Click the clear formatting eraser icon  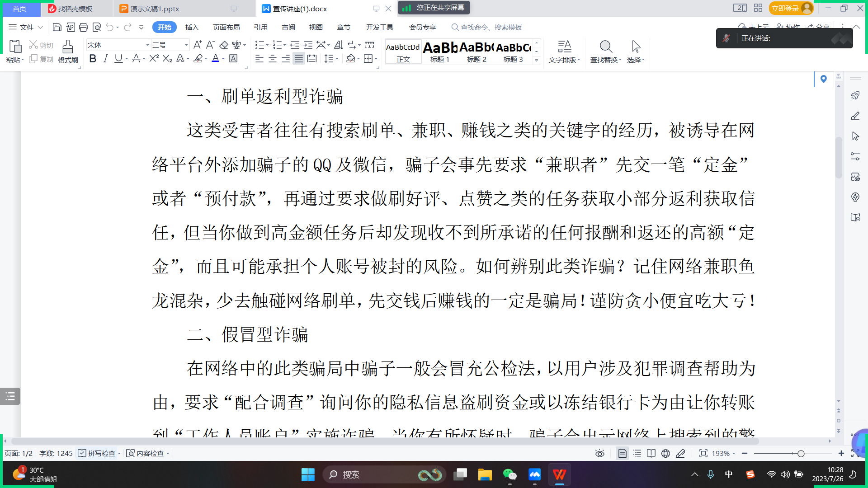tap(224, 45)
